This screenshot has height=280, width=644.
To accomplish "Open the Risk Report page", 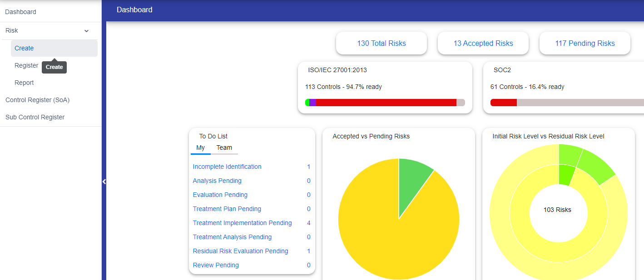I will tap(24, 83).
